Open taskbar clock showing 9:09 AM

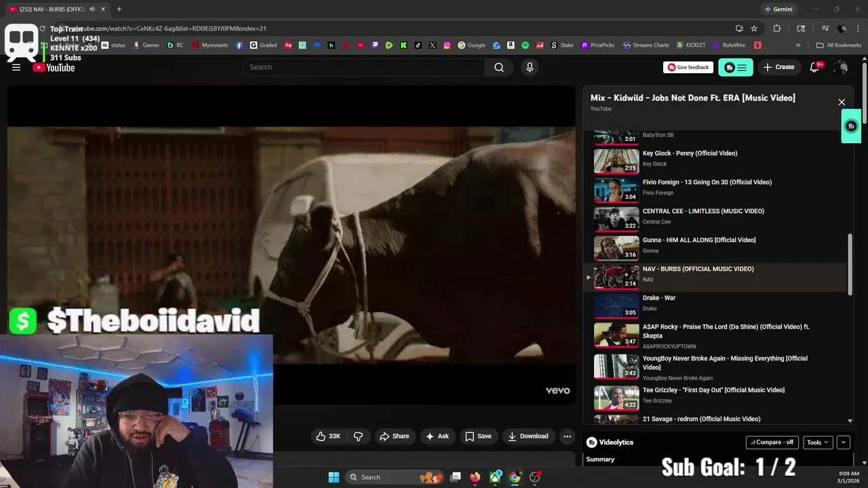[x=848, y=477]
